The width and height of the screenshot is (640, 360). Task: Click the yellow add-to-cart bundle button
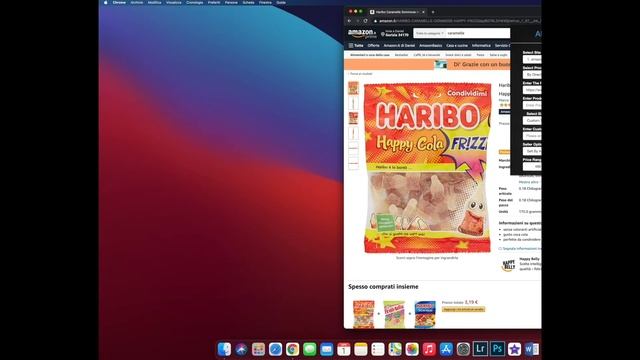pos(463,309)
